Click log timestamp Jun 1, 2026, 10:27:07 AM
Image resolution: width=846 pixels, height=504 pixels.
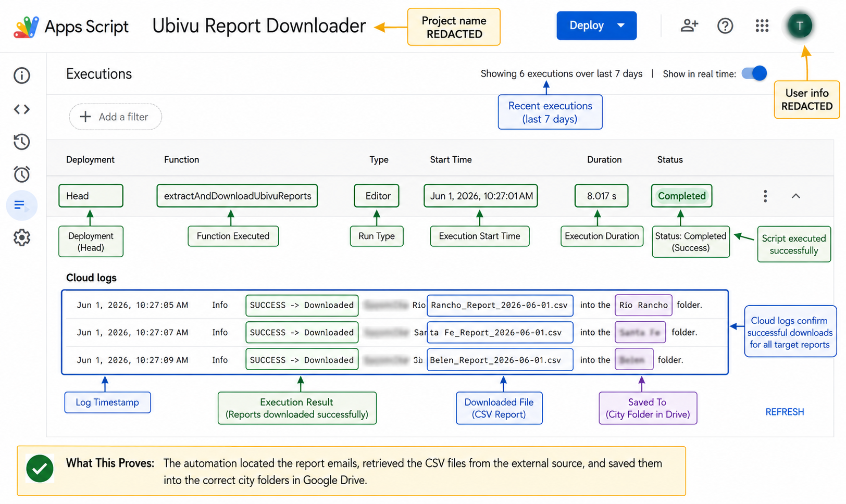coord(132,333)
